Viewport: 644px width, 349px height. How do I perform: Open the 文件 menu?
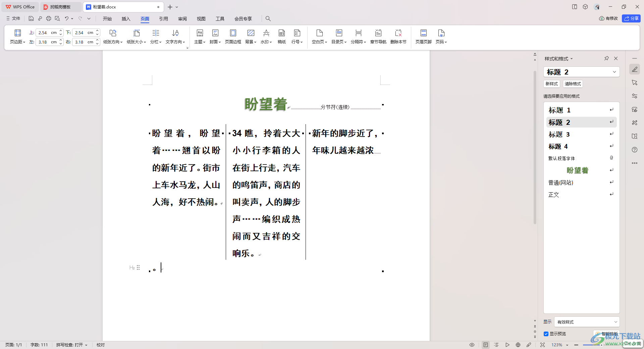pyautogui.click(x=13, y=18)
